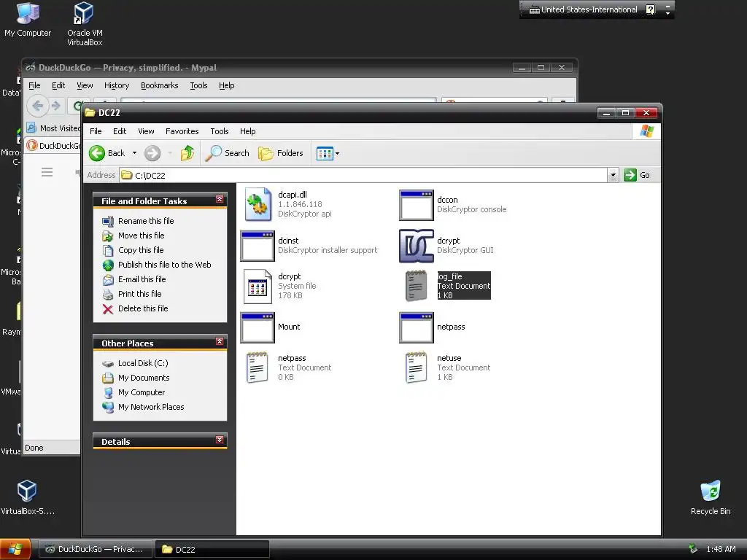
Task: Open Tools menu in DC22 window
Action: [x=219, y=131]
